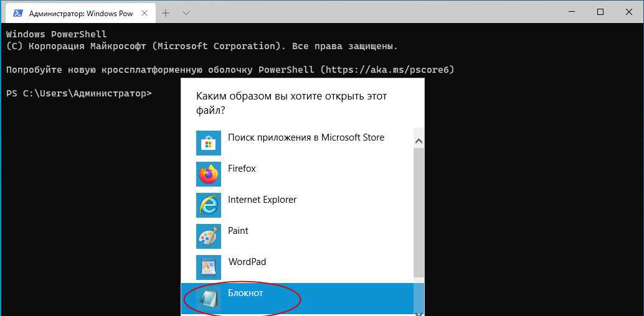Open a new terminal tab with plus

coord(166,12)
